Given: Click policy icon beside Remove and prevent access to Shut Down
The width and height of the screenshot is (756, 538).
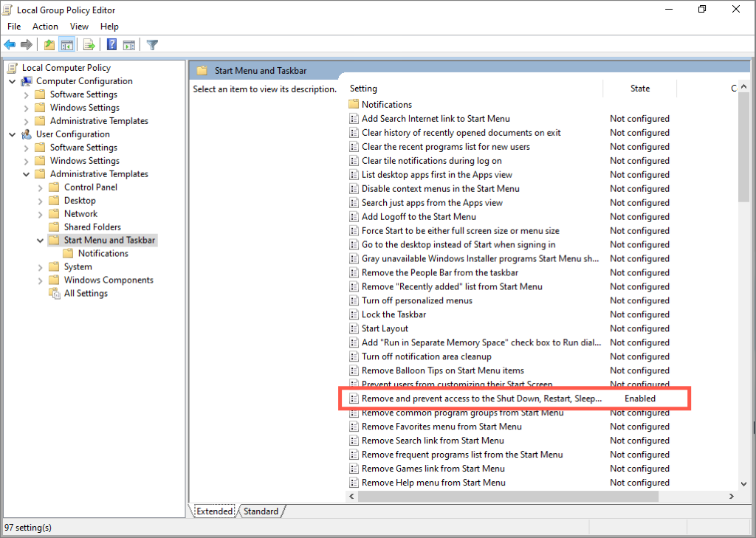Looking at the screenshot, I should pyautogui.click(x=354, y=399).
